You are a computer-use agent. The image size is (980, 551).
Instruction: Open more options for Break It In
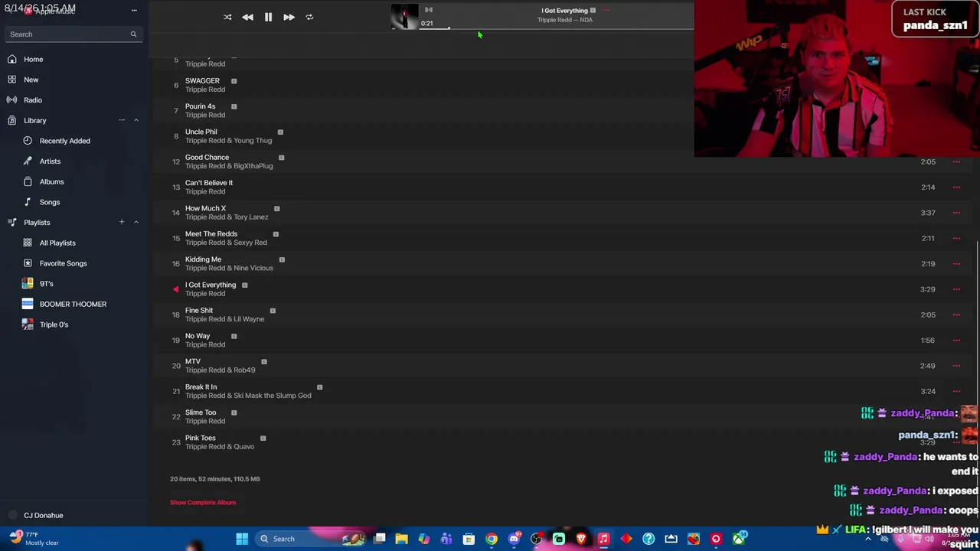(x=956, y=391)
